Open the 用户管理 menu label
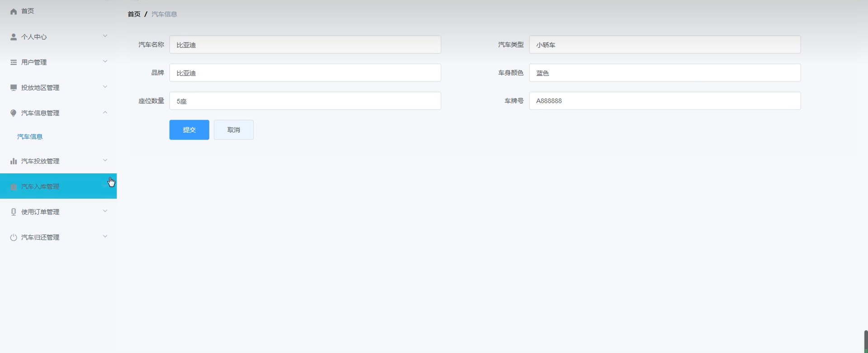The image size is (868, 353). (34, 62)
